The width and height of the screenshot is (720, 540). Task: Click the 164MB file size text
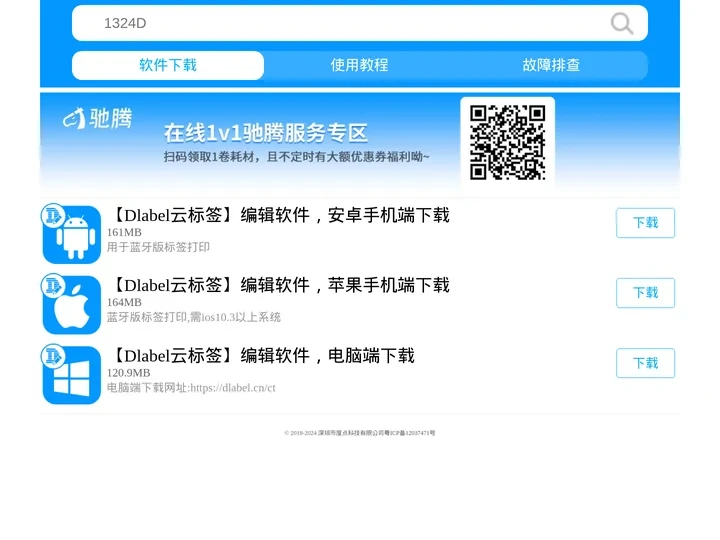[124, 303]
